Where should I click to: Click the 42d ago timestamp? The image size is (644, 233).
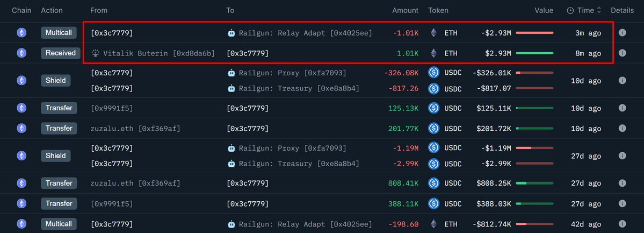[586, 224]
